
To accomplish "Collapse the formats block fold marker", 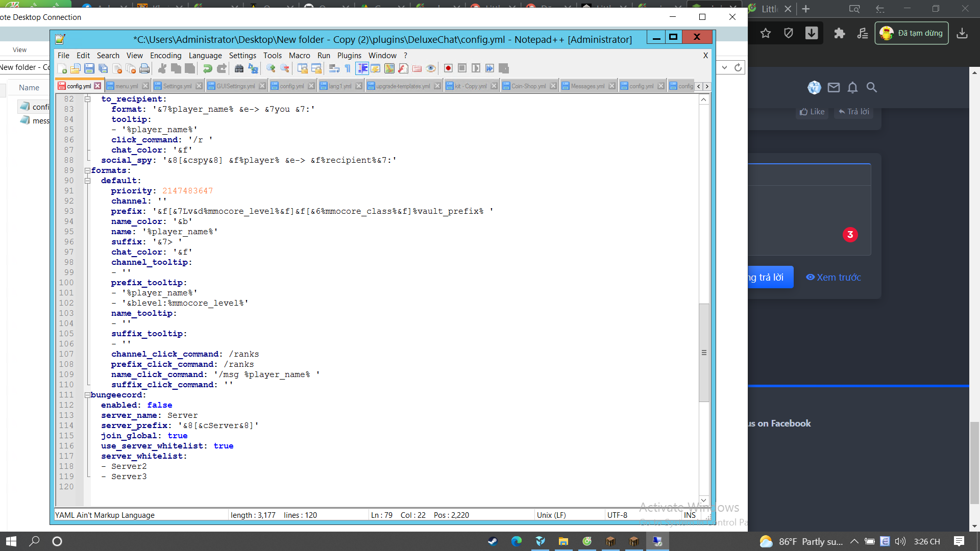I will pyautogui.click(x=87, y=170).
